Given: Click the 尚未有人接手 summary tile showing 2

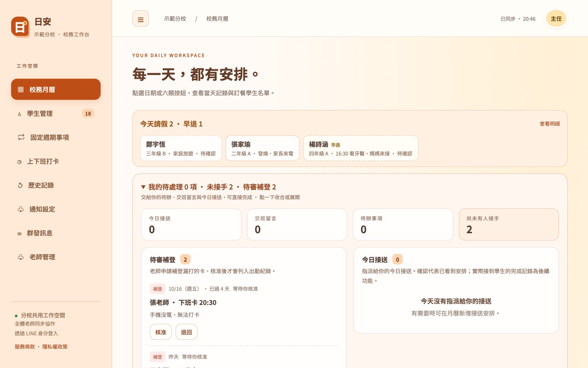Looking at the screenshot, I should 509,224.
